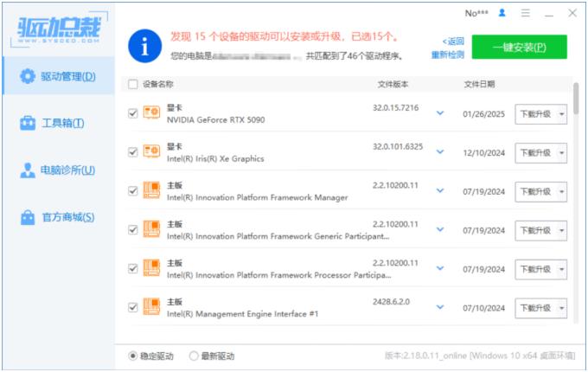Viewport: 588px width, 372px height.
Task: Click motherboard icon for Framework Manager row
Action: [x=151, y=190]
